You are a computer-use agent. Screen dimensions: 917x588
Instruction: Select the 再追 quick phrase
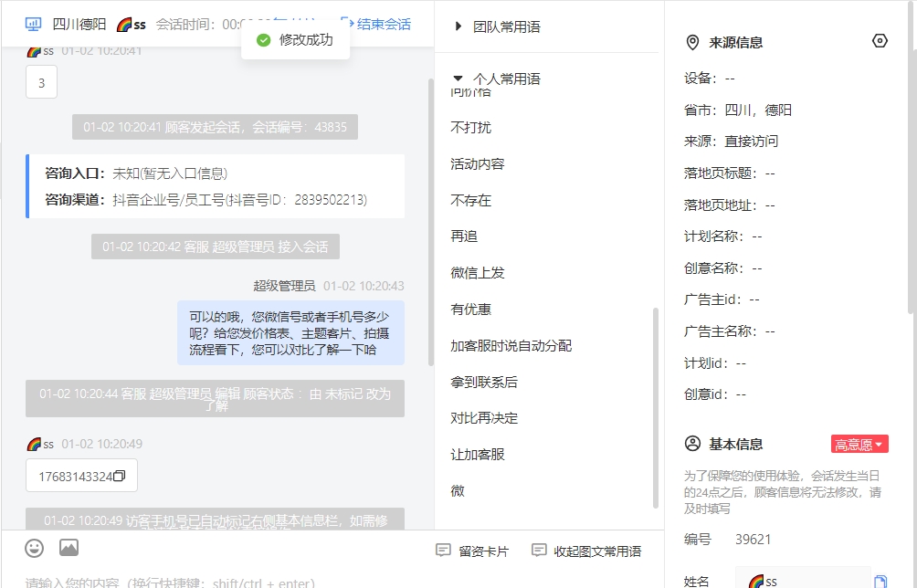tap(464, 236)
